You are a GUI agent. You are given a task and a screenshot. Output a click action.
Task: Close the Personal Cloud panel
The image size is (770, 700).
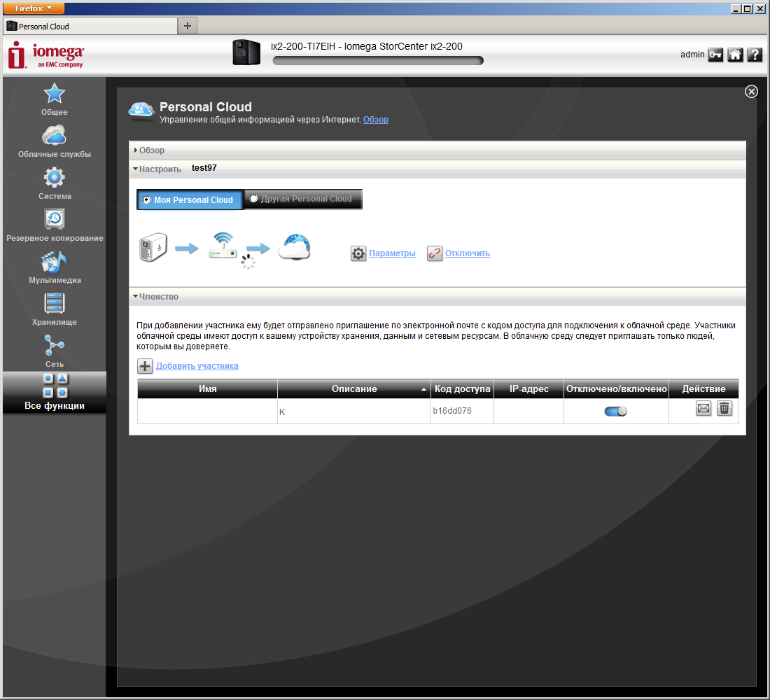pos(751,92)
